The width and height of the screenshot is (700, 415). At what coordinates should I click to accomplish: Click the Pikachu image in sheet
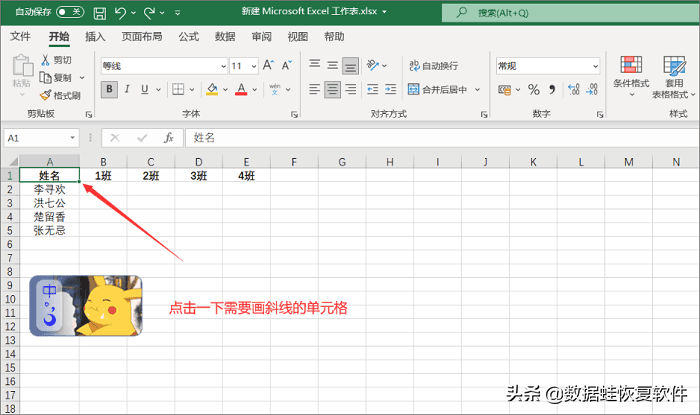[x=86, y=306]
